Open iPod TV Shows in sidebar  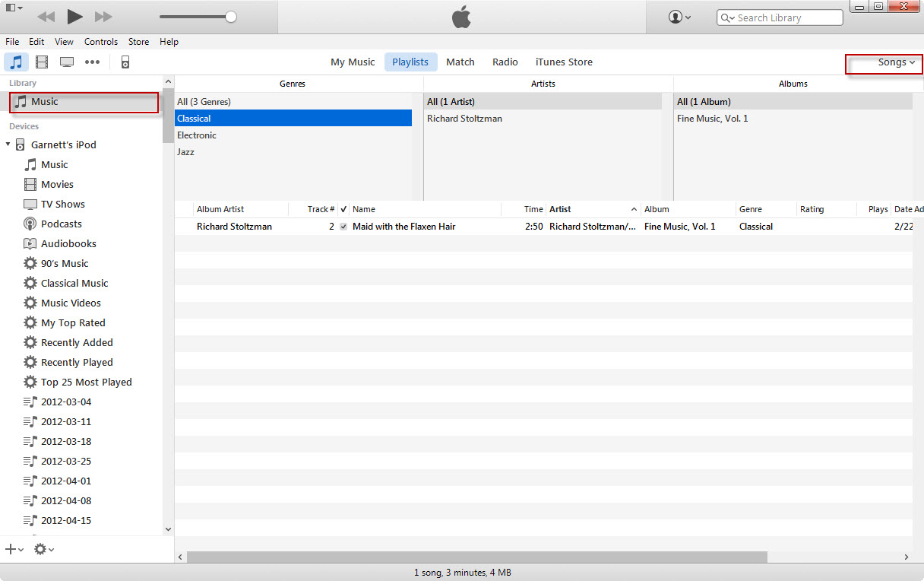[x=62, y=204]
